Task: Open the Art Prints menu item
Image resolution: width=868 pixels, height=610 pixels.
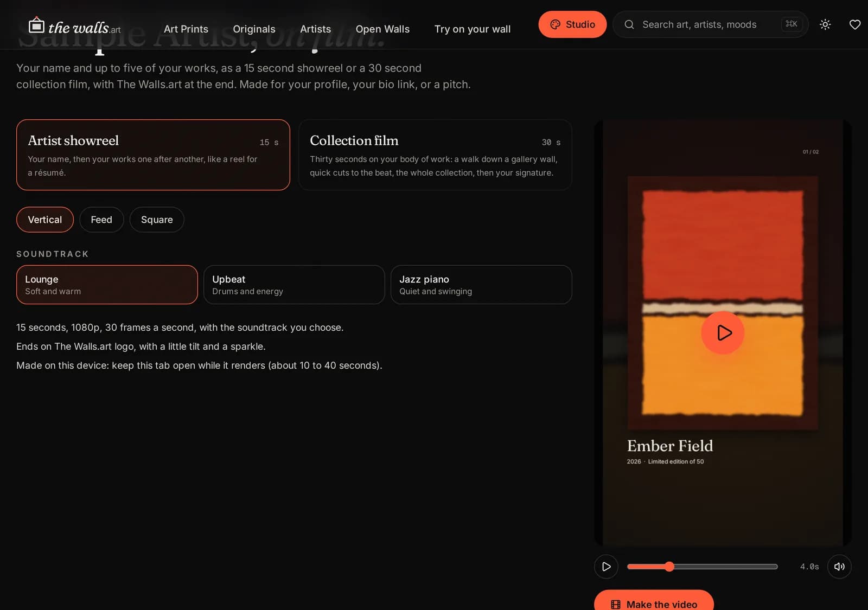Action: point(186,29)
